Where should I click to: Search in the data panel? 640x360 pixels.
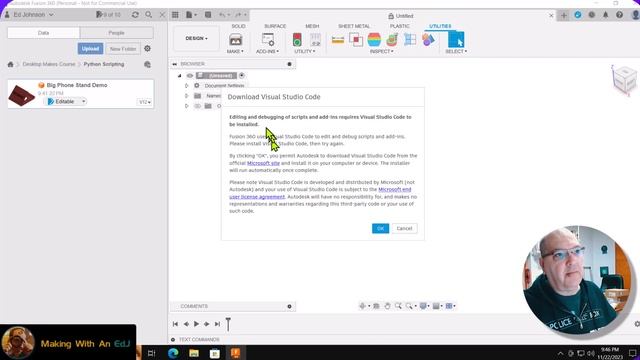149,15
